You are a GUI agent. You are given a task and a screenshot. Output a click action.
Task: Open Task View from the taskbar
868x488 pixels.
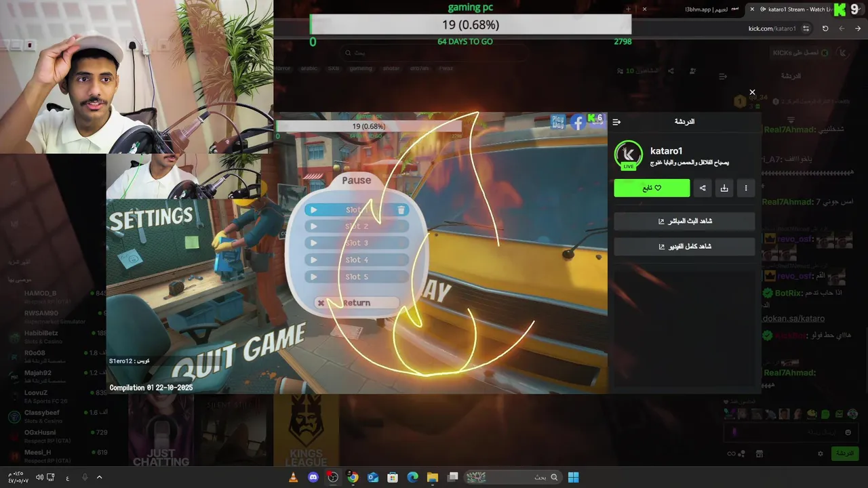[453, 477]
